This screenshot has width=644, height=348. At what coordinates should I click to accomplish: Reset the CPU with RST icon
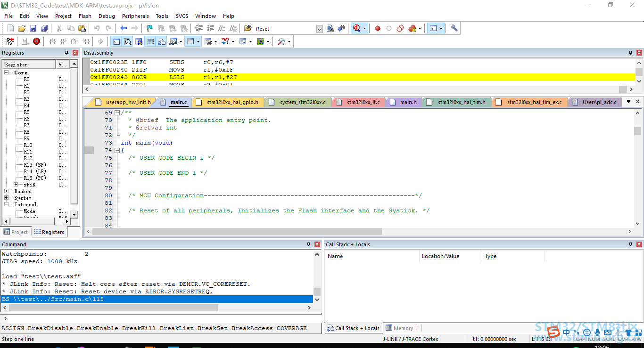coord(10,41)
